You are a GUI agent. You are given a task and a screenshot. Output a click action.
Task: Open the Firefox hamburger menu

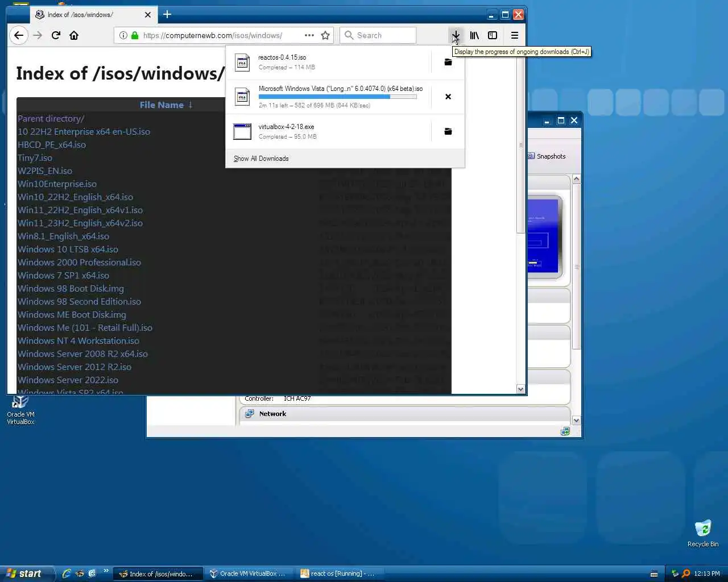click(x=514, y=35)
